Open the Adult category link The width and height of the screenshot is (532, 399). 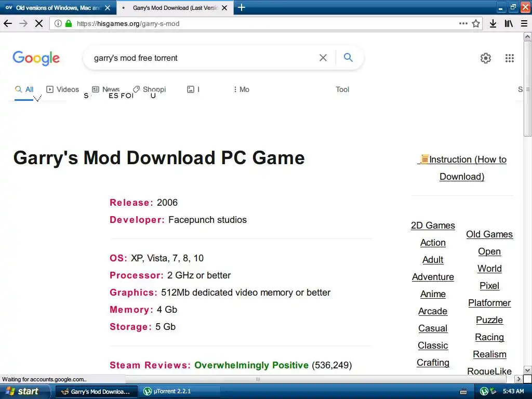(433, 260)
